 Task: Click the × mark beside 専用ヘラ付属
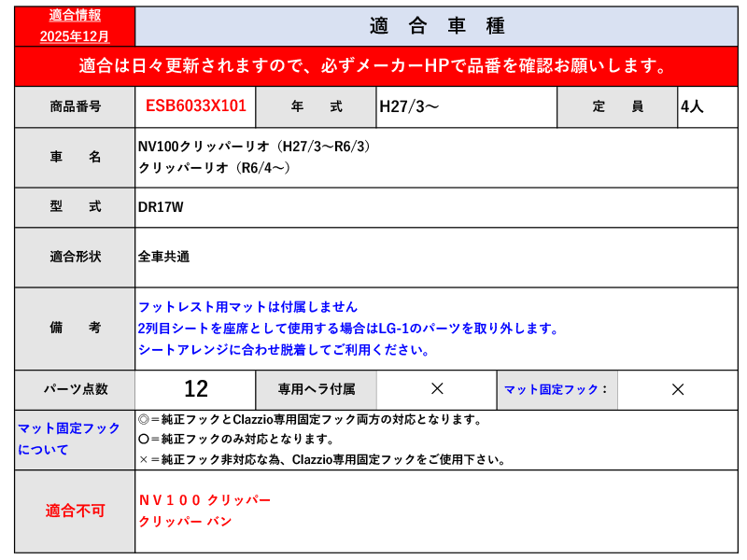click(x=436, y=389)
